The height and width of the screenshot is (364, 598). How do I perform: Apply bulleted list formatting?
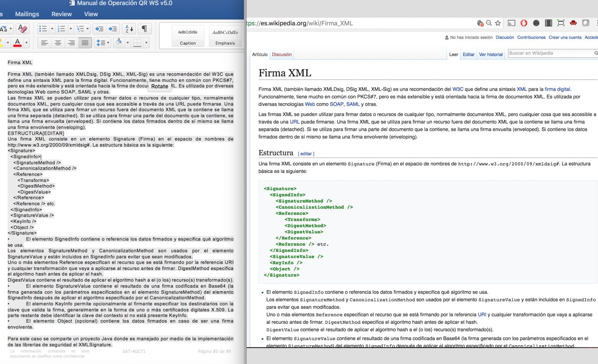coord(43,29)
